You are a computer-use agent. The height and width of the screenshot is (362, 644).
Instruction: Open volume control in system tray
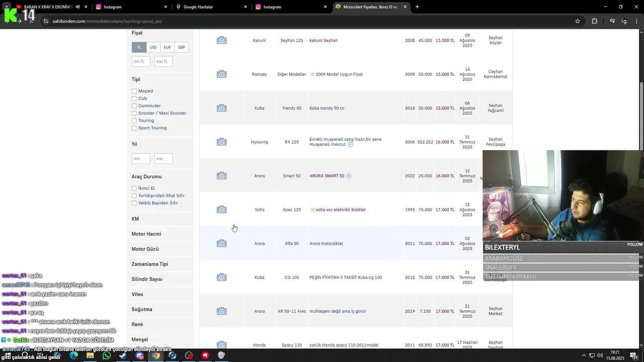pos(600,355)
